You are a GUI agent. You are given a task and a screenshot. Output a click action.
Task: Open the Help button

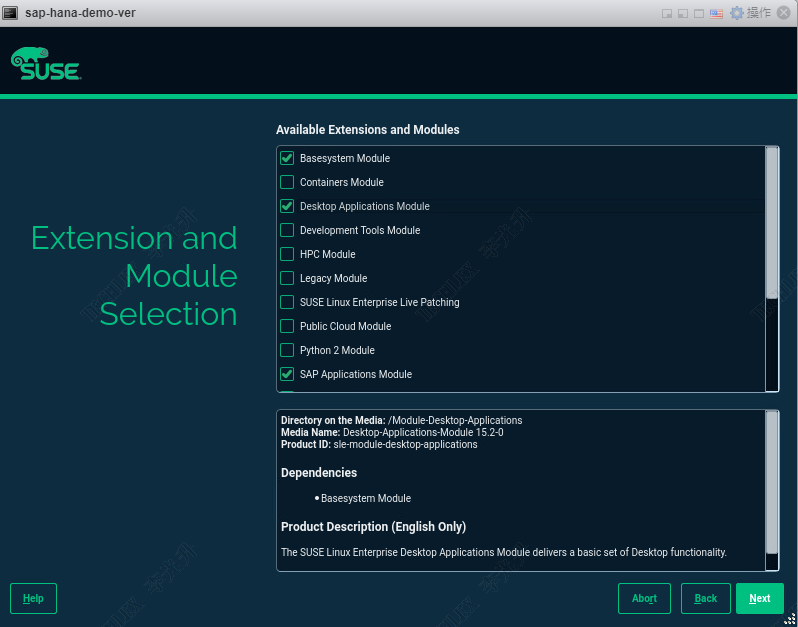click(33, 598)
